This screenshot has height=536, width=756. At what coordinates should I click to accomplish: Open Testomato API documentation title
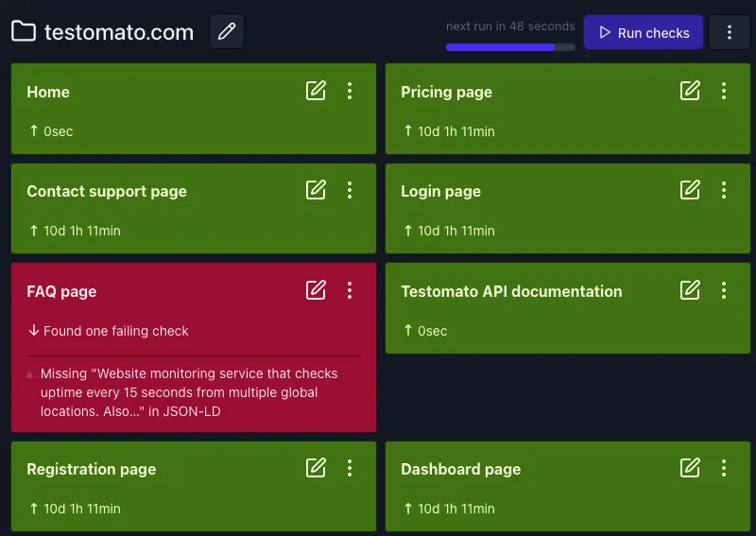511,291
